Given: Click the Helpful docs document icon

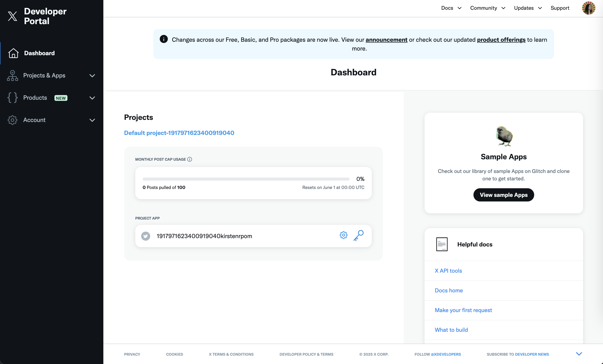Looking at the screenshot, I should 442,244.
